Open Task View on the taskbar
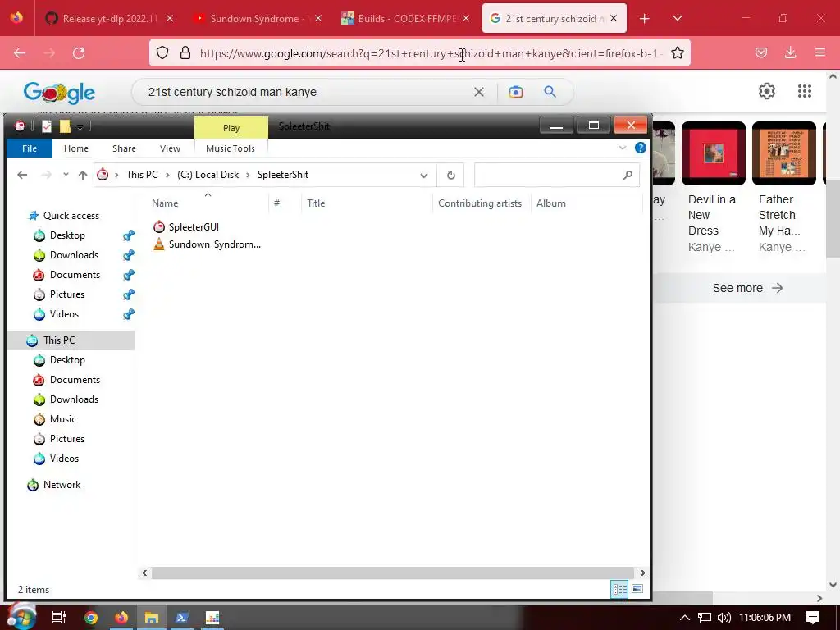This screenshot has height=630, width=840. click(58, 618)
